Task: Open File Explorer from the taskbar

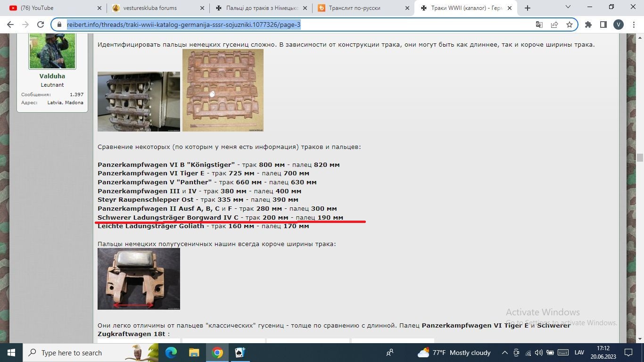Action: click(x=194, y=353)
